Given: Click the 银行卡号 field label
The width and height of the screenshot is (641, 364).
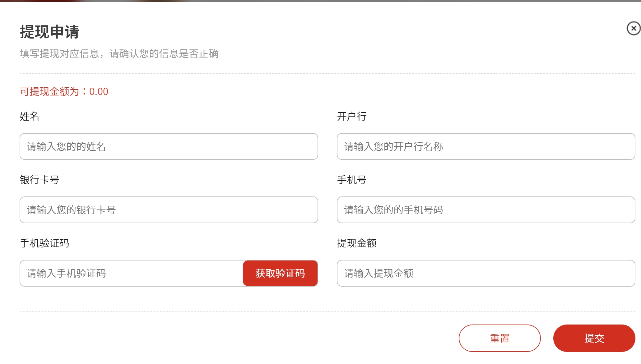Looking at the screenshot, I should click(39, 180).
